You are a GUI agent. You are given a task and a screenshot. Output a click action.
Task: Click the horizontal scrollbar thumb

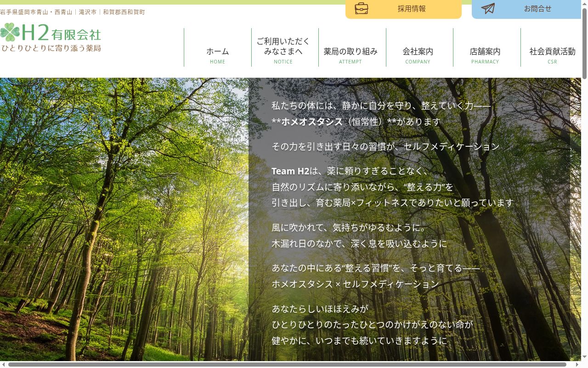pyautogui.click(x=287, y=364)
